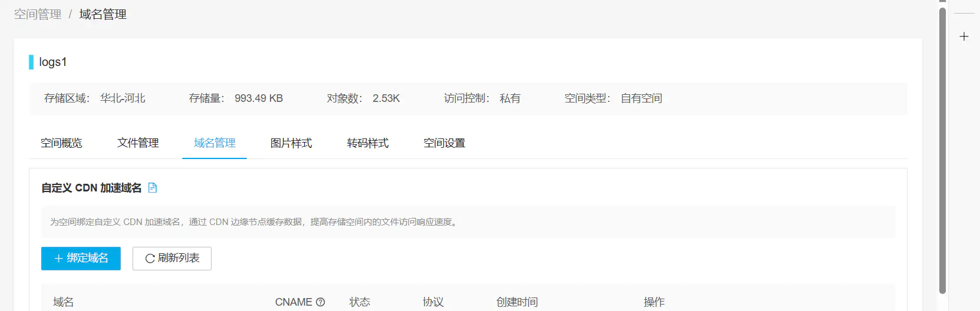Click the logs1 bucket name title
The height and width of the screenshot is (311, 980).
tap(53, 62)
